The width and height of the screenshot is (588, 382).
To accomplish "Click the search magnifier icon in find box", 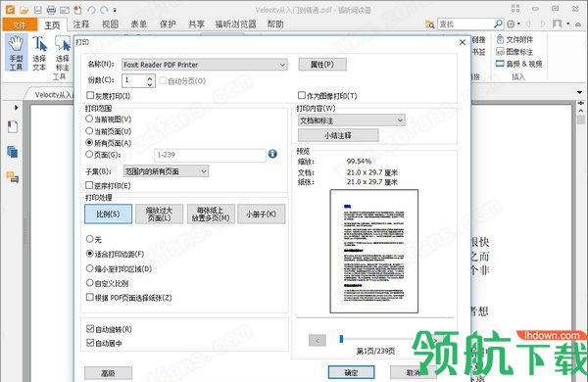I will coord(498,24).
